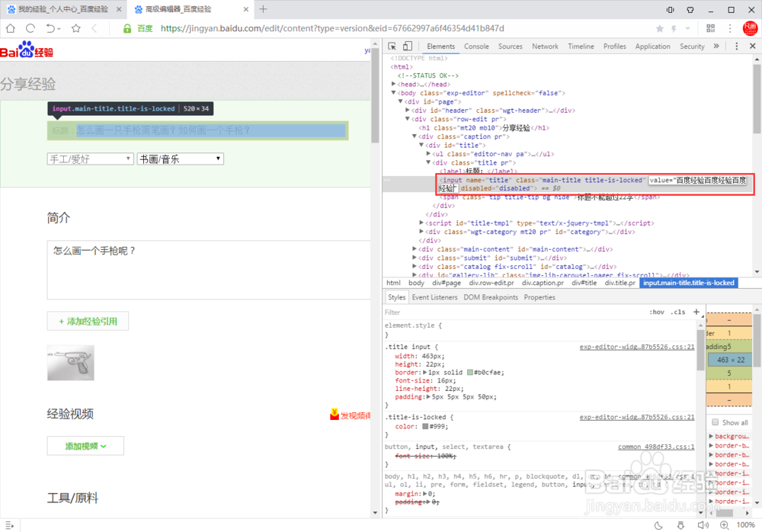The image size is (762, 532).
Task: Activate DevTools inspect element cursor icon
Action: tap(392, 46)
